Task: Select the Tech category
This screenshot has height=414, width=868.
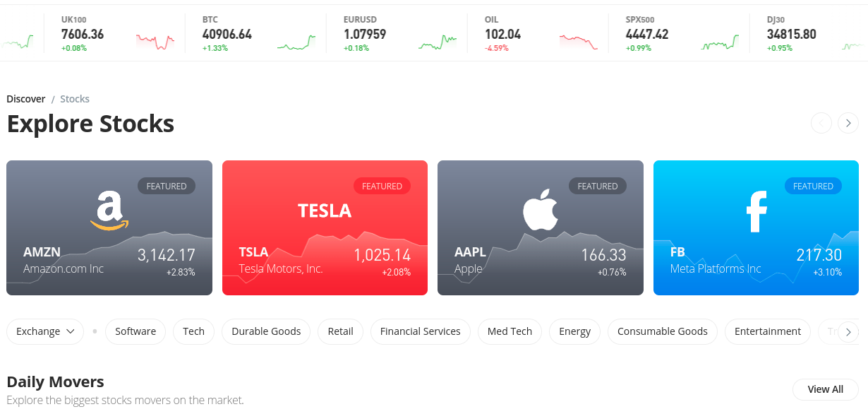Action: click(193, 331)
